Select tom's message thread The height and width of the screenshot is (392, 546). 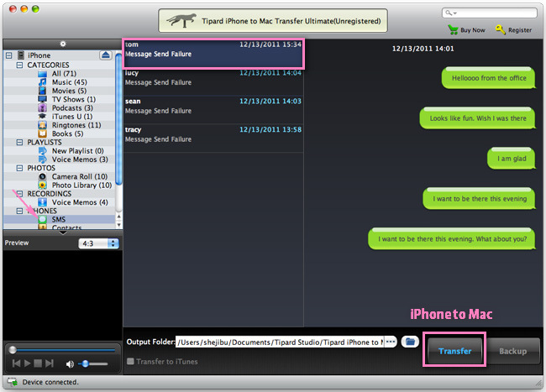click(x=213, y=54)
